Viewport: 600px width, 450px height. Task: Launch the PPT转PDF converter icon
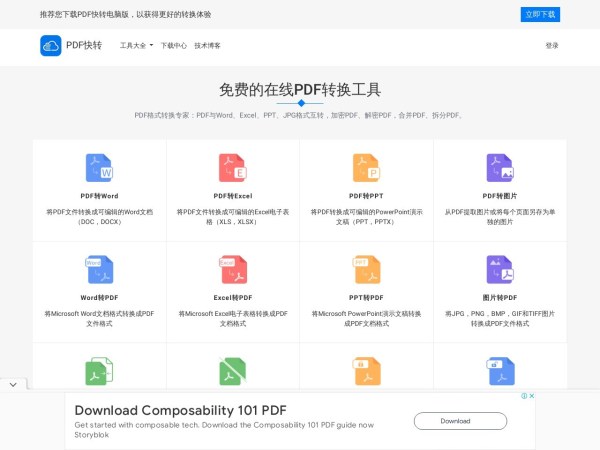pyautogui.click(x=366, y=269)
